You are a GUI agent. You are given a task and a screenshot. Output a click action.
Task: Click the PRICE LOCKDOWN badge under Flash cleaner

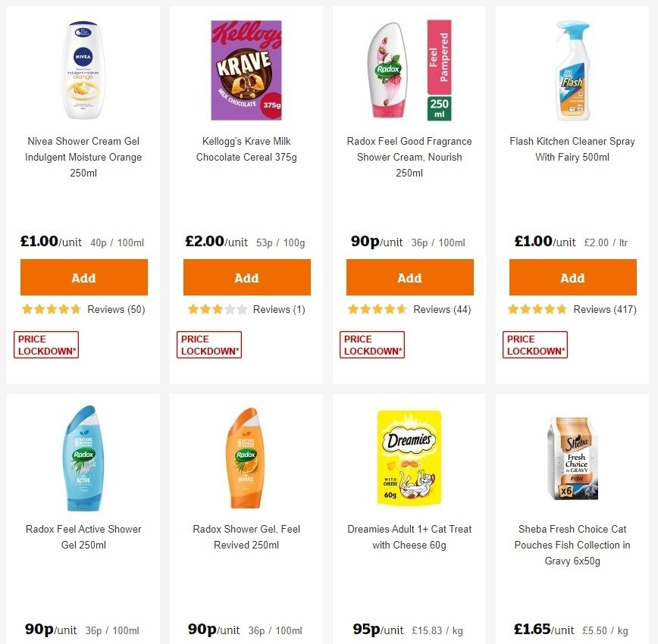tap(534, 344)
